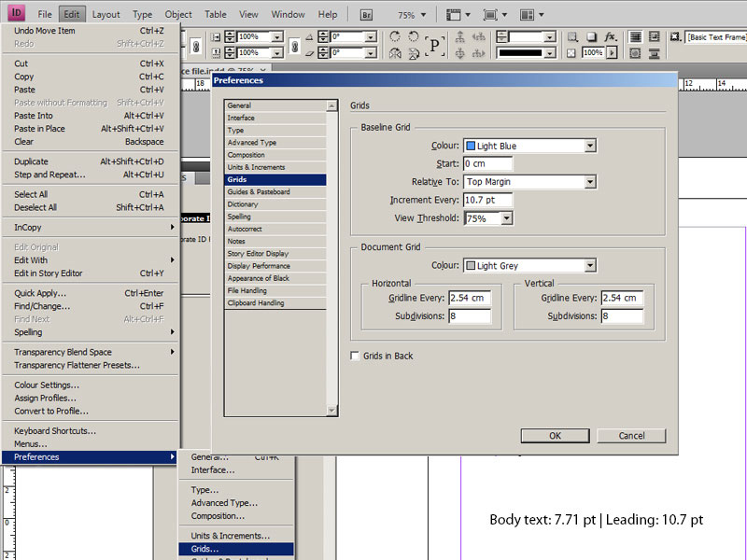Image resolution: width=747 pixels, height=560 pixels.
Task: Click the Vertical Subdivisions field
Action: click(x=622, y=316)
